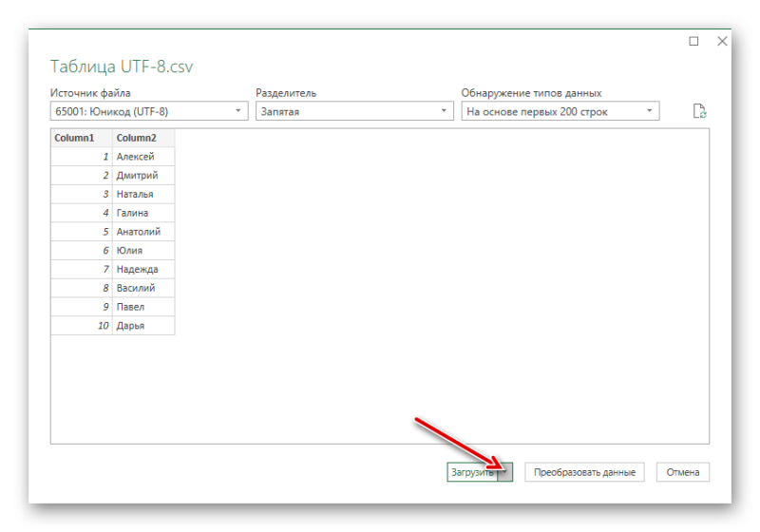Click the Column1 cell with value 6

pyautogui.click(x=82, y=251)
